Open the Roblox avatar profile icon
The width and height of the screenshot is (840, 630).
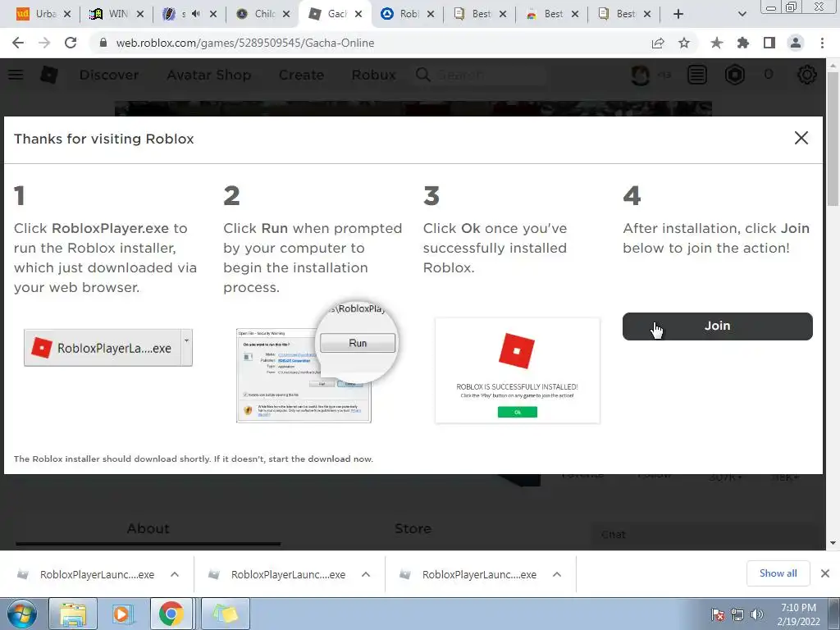640,75
